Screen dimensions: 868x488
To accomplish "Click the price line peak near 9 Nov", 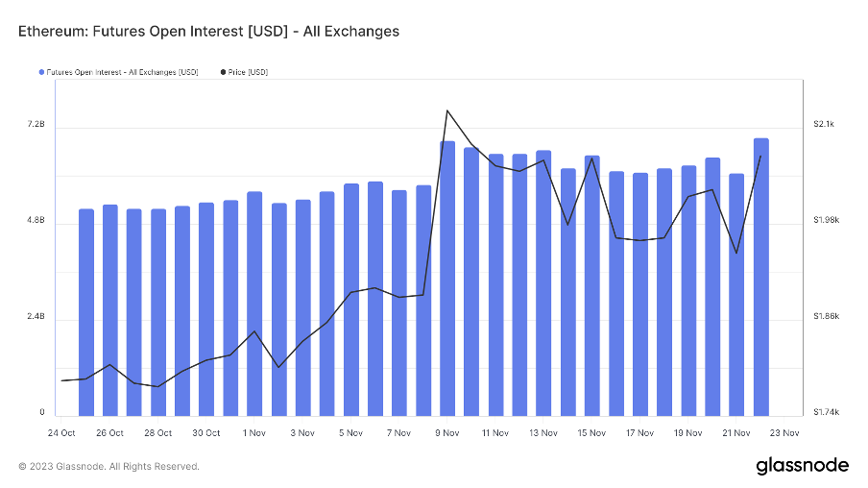I will coord(446,110).
